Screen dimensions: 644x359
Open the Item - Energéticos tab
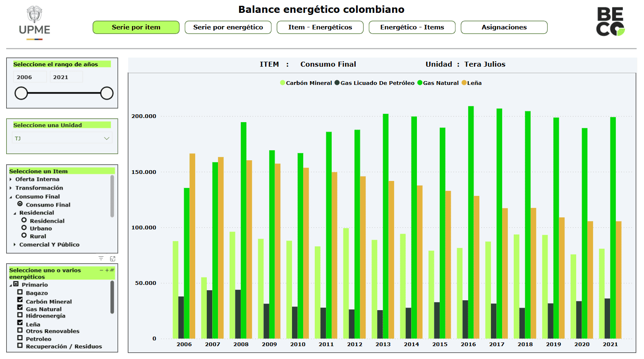[x=320, y=27]
